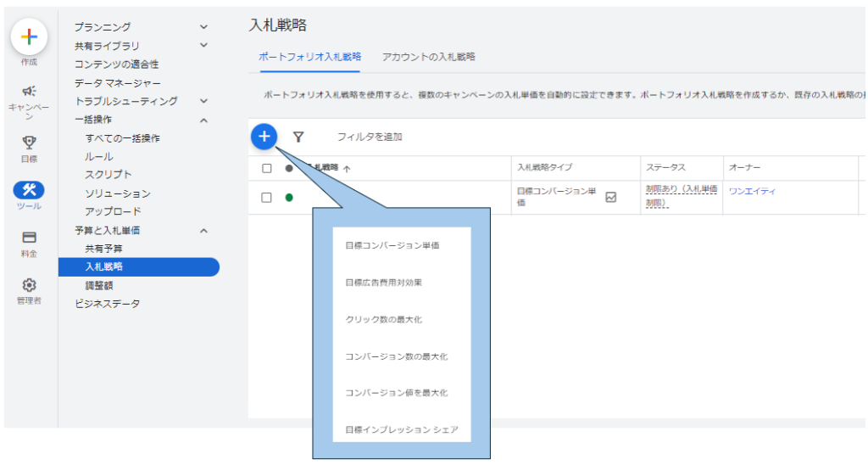
Task: Click 目標コンバージョン単価 cell in strategy row
Action: click(556, 197)
